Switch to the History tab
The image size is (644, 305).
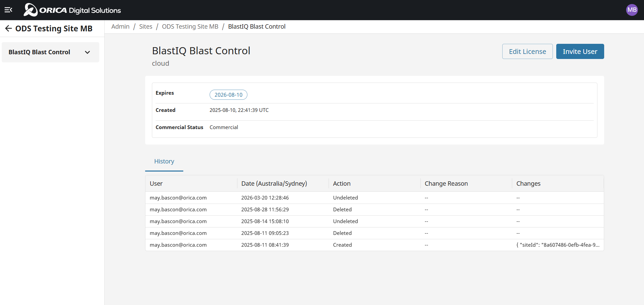click(x=164, y=161)
